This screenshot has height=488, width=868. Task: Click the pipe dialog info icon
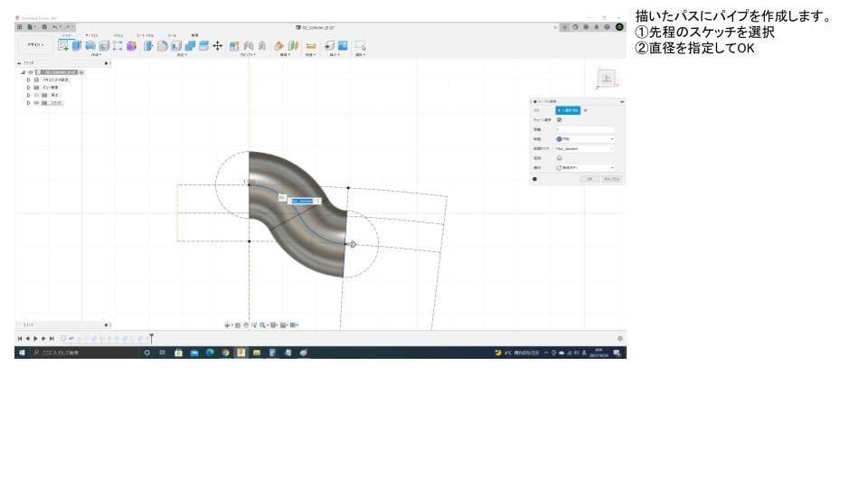coord(534,179)
